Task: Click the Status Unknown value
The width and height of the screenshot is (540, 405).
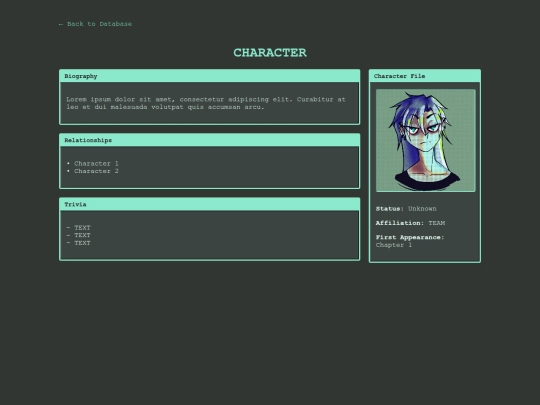Action: click(422, 209)
